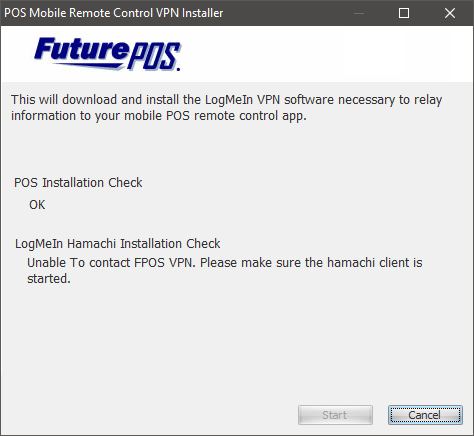Select the POS Installation Check heading

(78, 183)
